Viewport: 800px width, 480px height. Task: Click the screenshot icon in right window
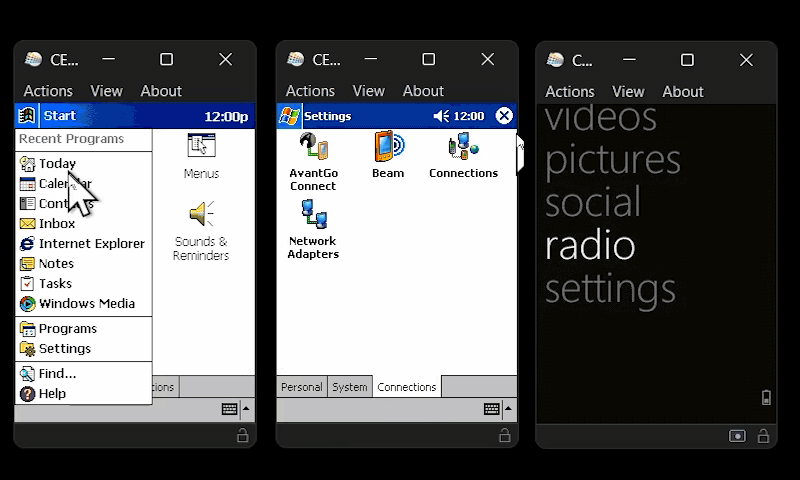click(737, 436)
